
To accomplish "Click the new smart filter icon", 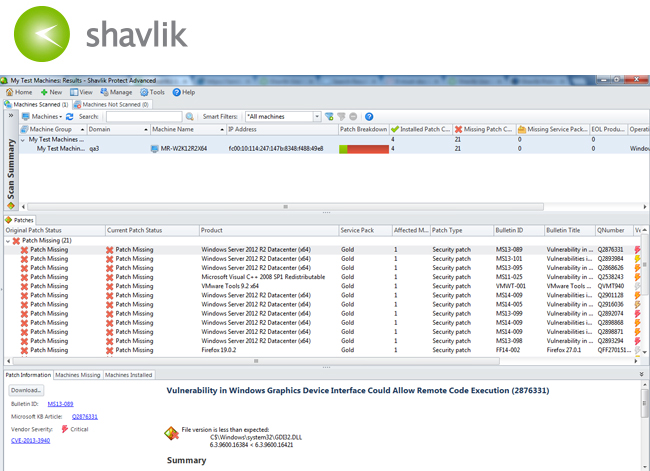I will coord(329,117).
